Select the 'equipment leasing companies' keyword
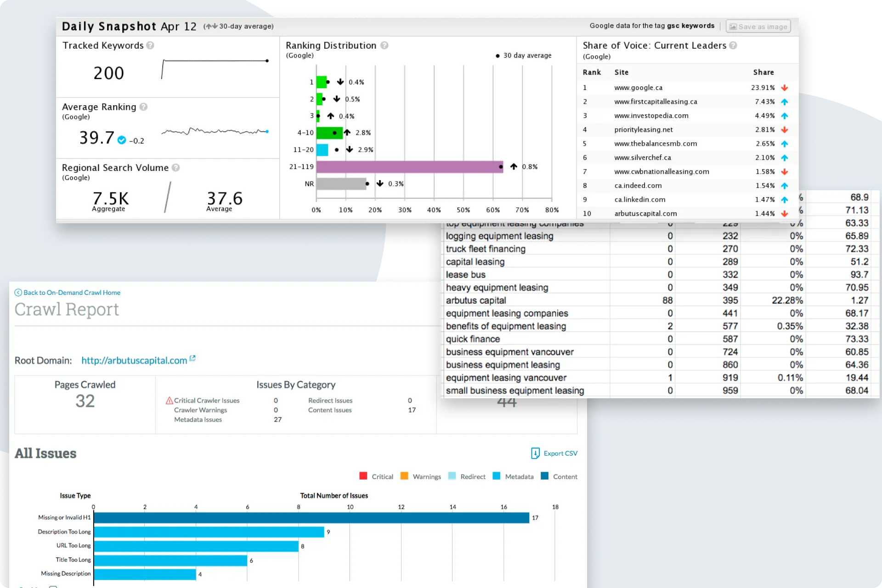This screenshot has width=882, height=588. (x=507, y=313)
